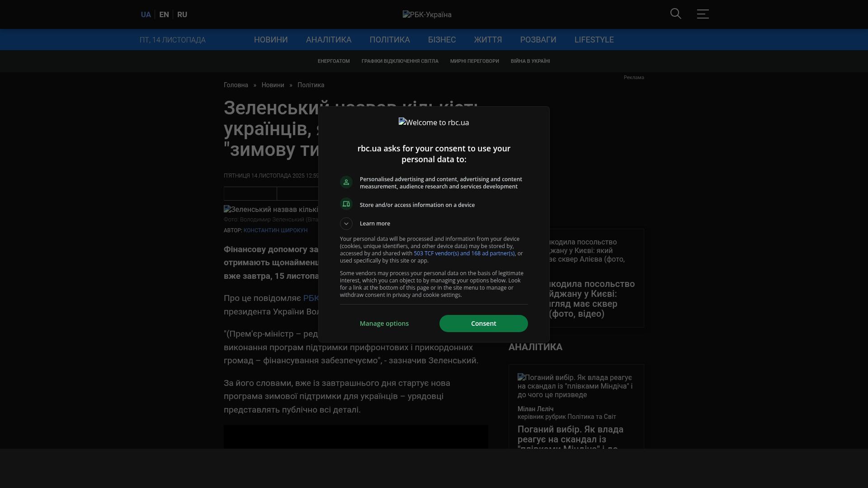Click the device storage icon

[x=346, y=204]
